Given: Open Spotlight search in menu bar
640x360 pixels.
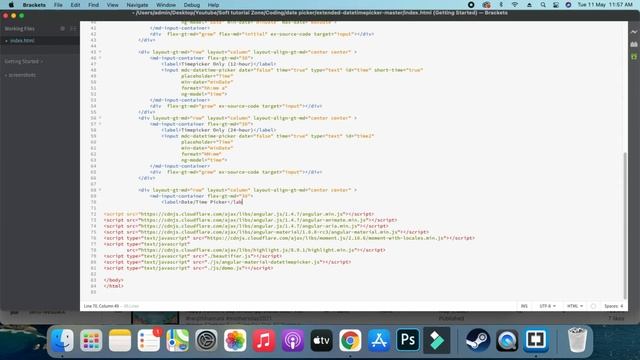Looking at the screenshot, I should click(x=543, y=5).
